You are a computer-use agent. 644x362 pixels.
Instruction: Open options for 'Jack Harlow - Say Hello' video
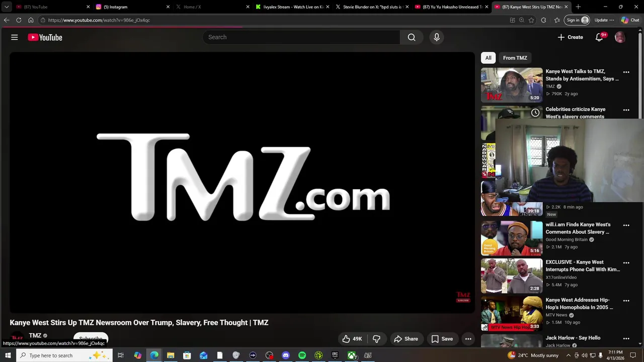pos(626,338)
